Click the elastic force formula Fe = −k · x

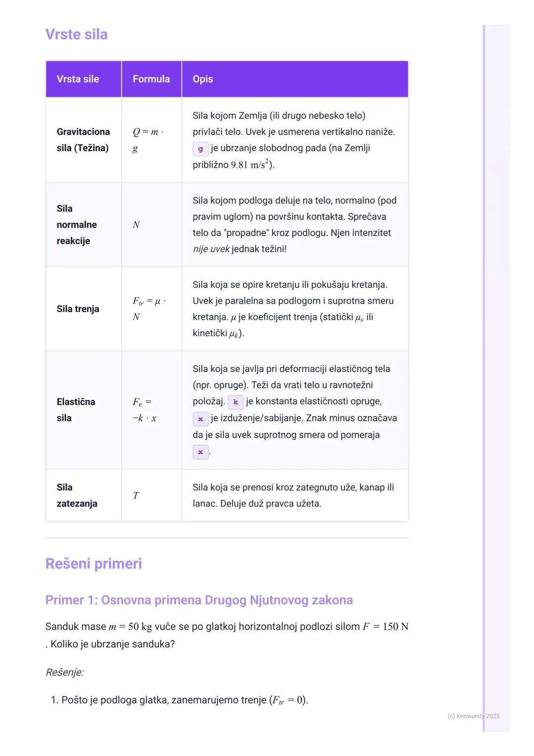pos(143,410)
